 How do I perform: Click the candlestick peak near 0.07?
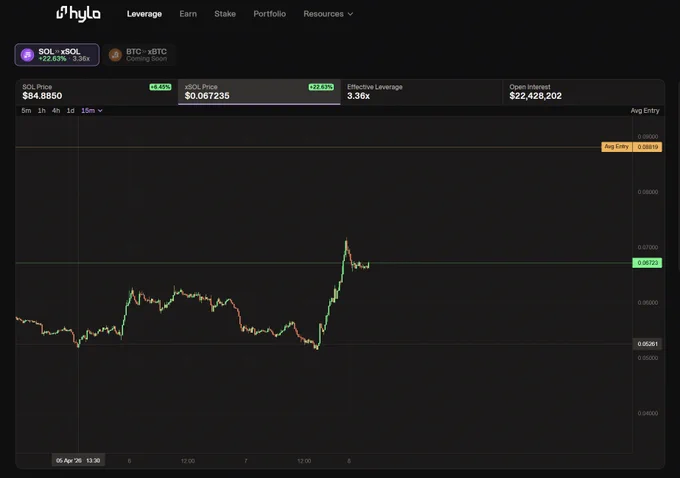coord(346,241)
